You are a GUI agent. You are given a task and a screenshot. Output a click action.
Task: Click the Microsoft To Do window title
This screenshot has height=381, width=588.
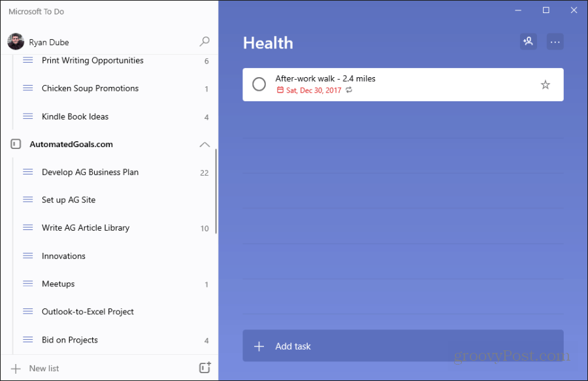coord(36,12)
